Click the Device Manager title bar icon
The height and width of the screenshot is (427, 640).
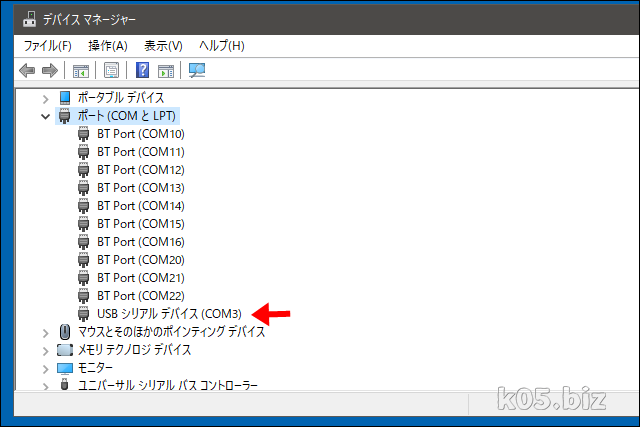pyautogui.click(x=29, y=19)
